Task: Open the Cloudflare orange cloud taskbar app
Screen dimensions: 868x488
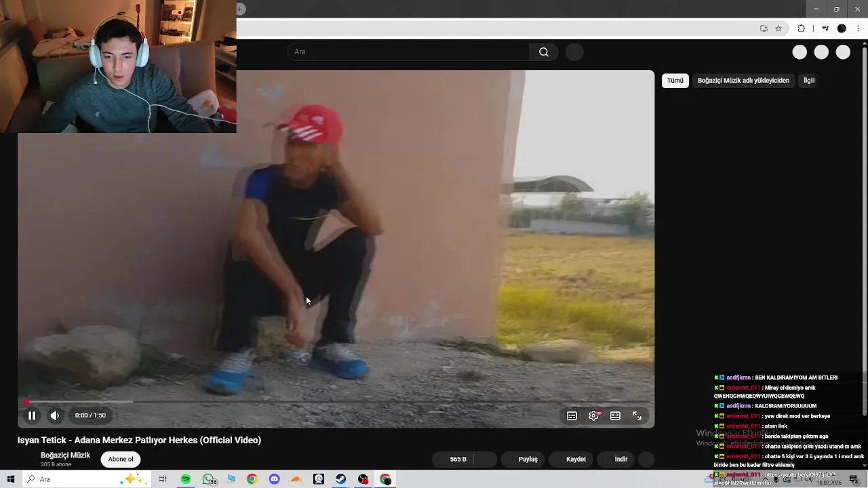Action: pyautogui.click(x=296, y=479)
